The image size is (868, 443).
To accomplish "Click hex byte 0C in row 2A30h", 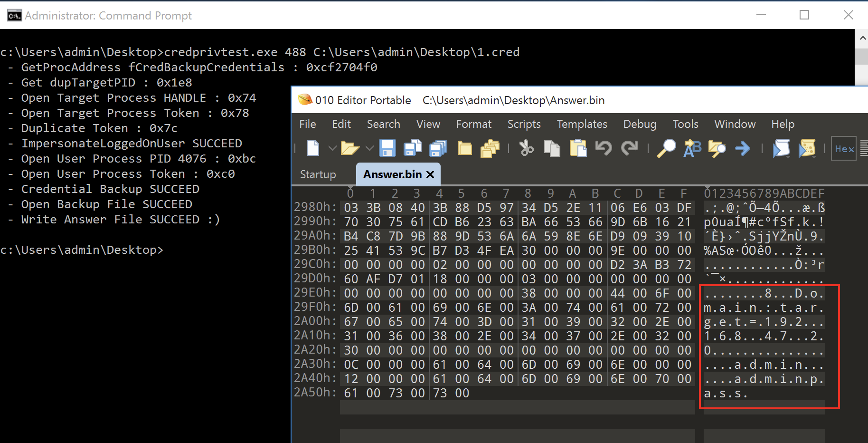I will 351,365.
